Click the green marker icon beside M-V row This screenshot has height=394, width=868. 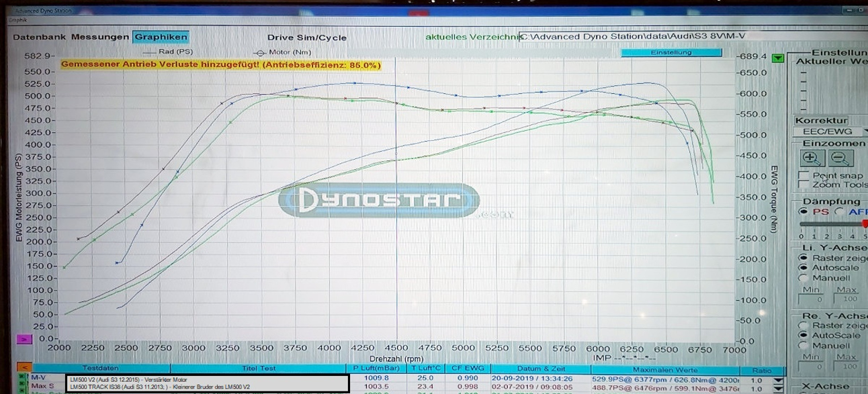click(x=21, y=378)
